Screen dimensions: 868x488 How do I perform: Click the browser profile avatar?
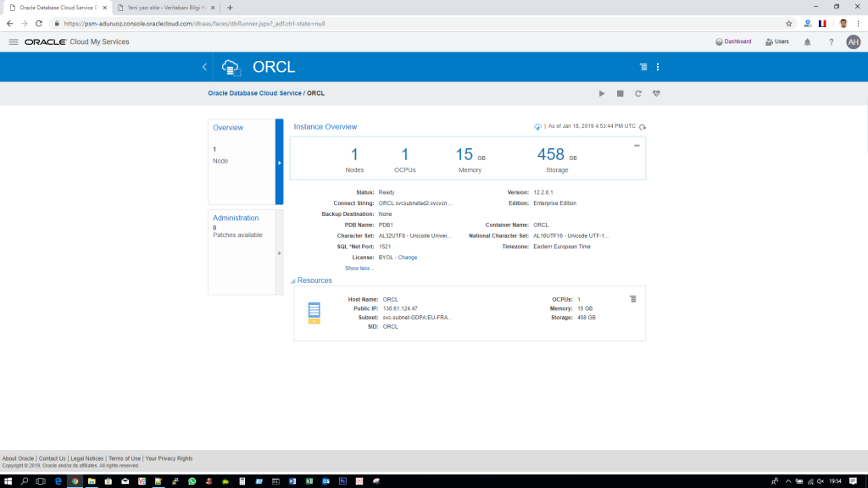point(843,24)
